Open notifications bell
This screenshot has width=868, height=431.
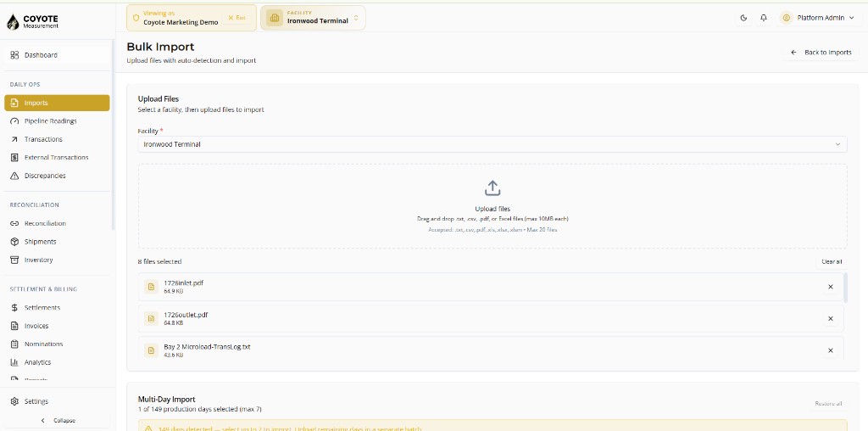(764, 18)
